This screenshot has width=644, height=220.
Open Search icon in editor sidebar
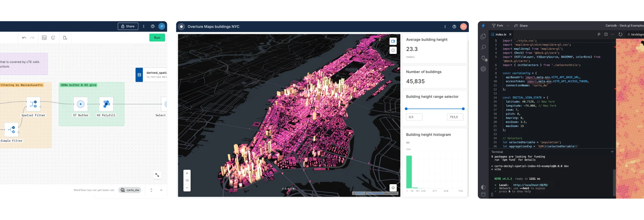tap(483, 47)
